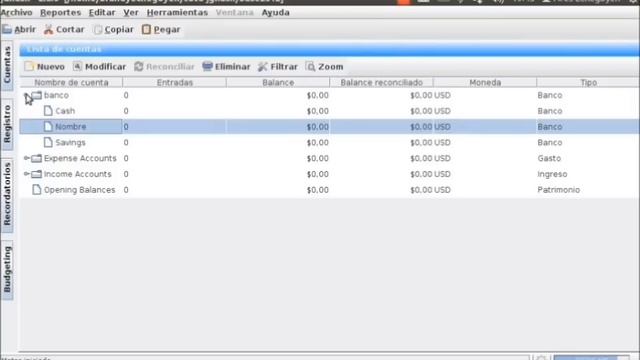
Task: Expand the Income Accounts tree
Action: pyautogui.click(x=27, y=174)
